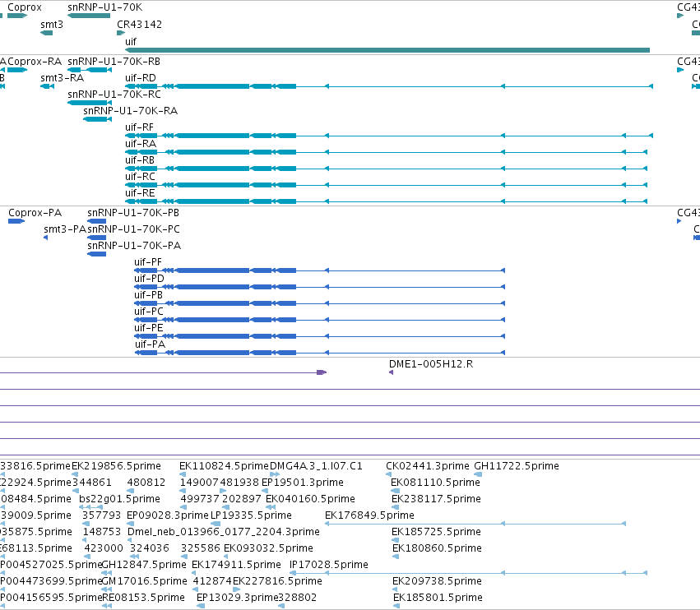
Task: Select the EP19501.3prime EST label
Action: [x=302, y=483]
